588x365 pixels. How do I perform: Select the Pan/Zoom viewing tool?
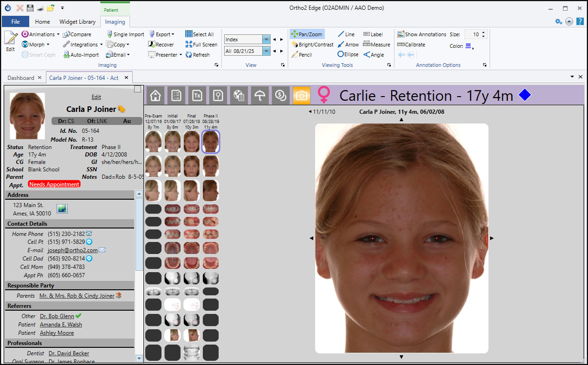[x=307, y=34]
